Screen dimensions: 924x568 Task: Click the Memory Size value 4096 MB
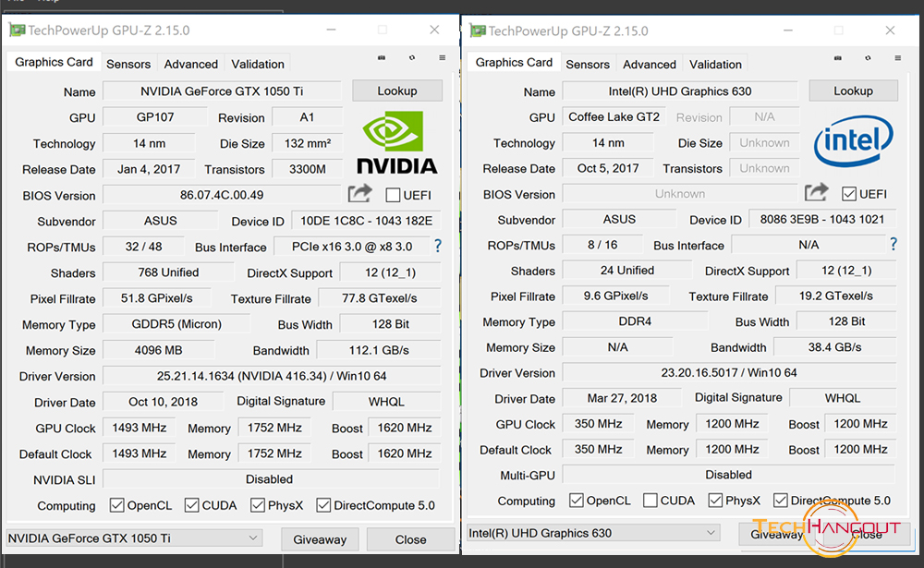[159, 350]
